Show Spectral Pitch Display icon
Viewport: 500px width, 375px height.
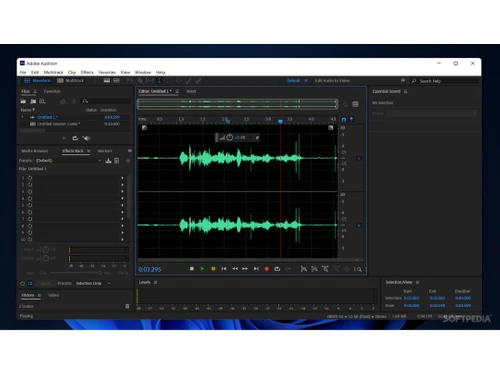click(x=116, y=81)
